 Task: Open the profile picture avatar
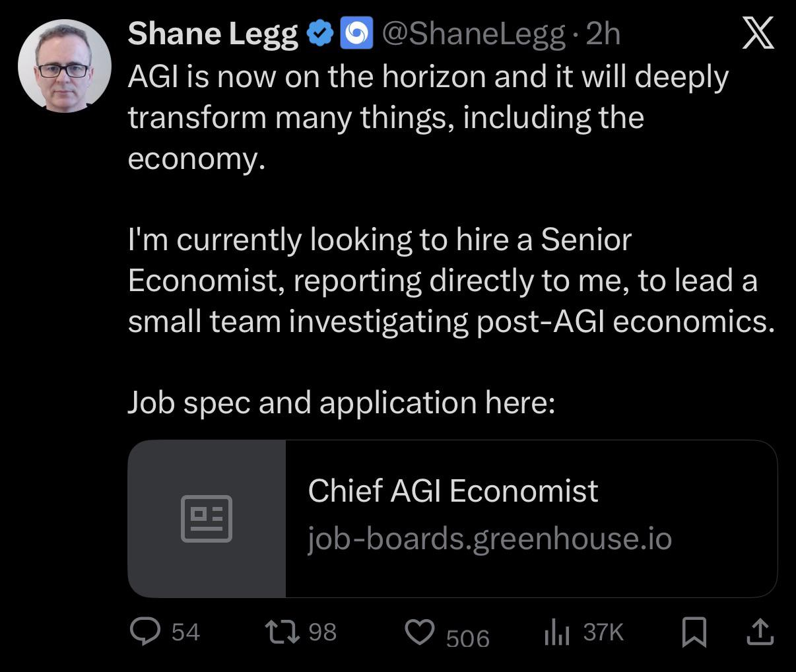[x=64, y=66]
